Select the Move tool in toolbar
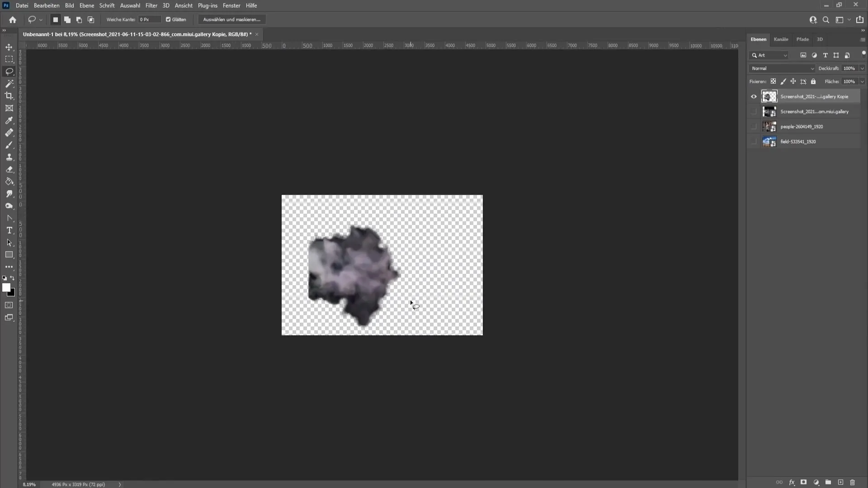Image resolution: width=868 pixels, height=488 pixels. (9, 47)
